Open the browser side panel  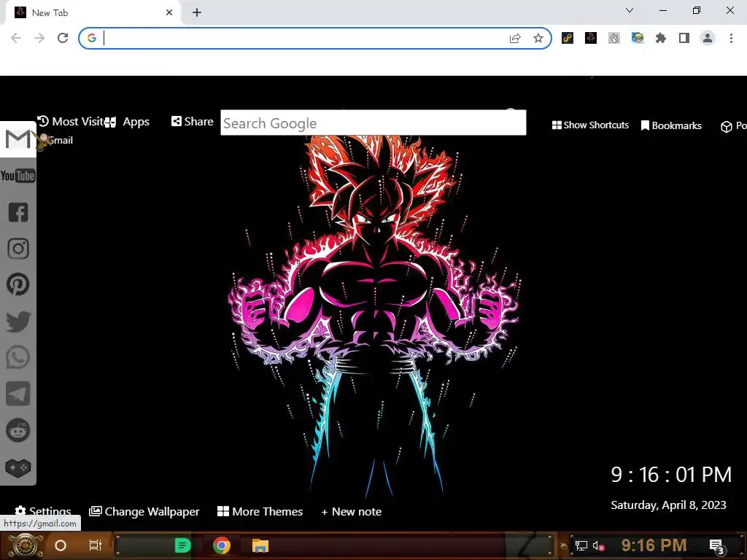(x=684, y=38)
